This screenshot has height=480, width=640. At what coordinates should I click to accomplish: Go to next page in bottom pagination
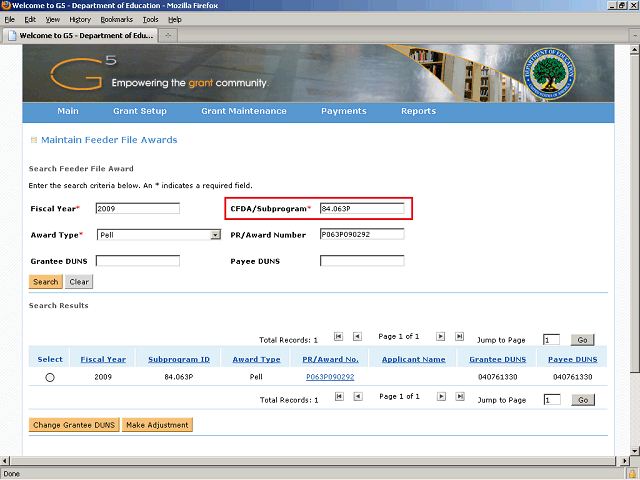point(441,396)
